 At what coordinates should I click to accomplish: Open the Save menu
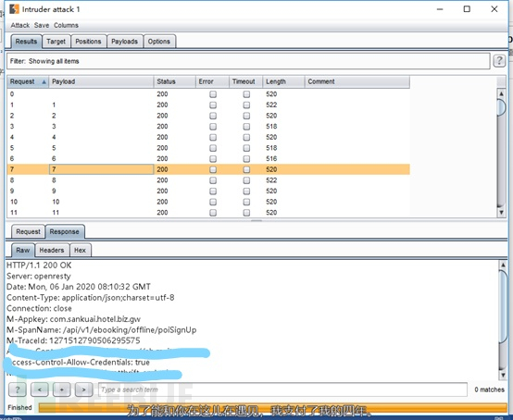click(x=42, y=25)
